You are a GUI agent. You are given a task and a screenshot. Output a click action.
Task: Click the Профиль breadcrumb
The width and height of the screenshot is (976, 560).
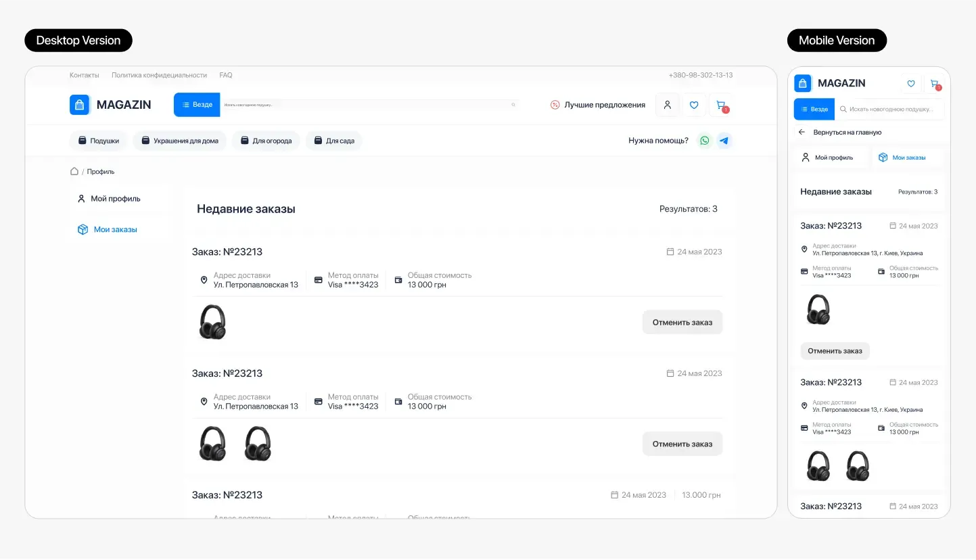tap(101, 172)
